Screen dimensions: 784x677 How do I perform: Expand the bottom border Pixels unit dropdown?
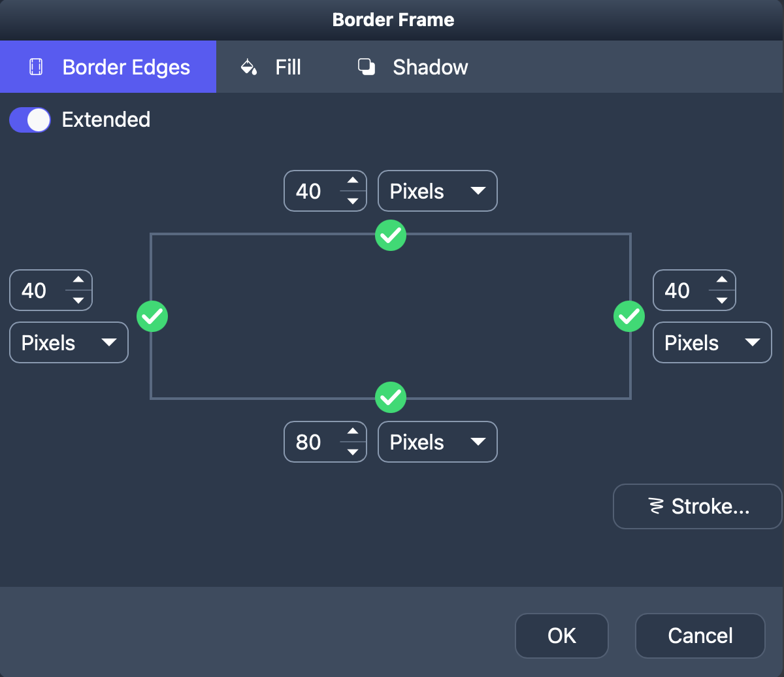coord(438,442)
